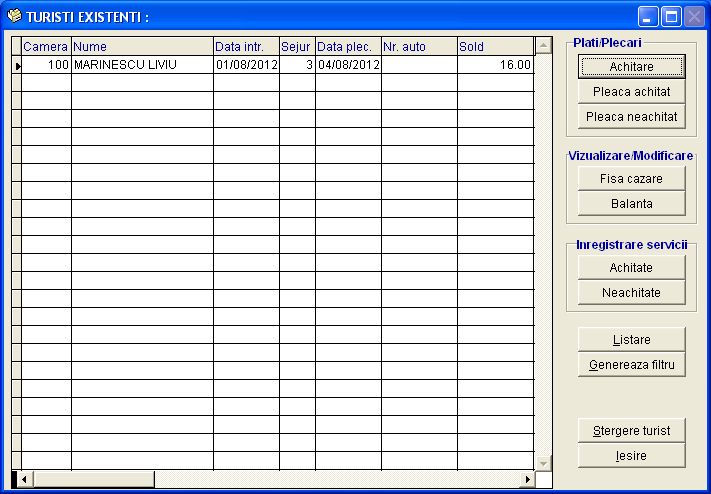This screenshot has width=711, height=494.
Task: Select the room cell 100
Action: point(46,65)
